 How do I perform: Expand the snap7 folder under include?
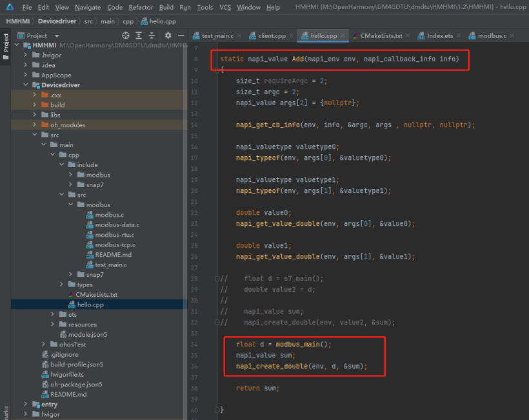[x=70, y=185]
